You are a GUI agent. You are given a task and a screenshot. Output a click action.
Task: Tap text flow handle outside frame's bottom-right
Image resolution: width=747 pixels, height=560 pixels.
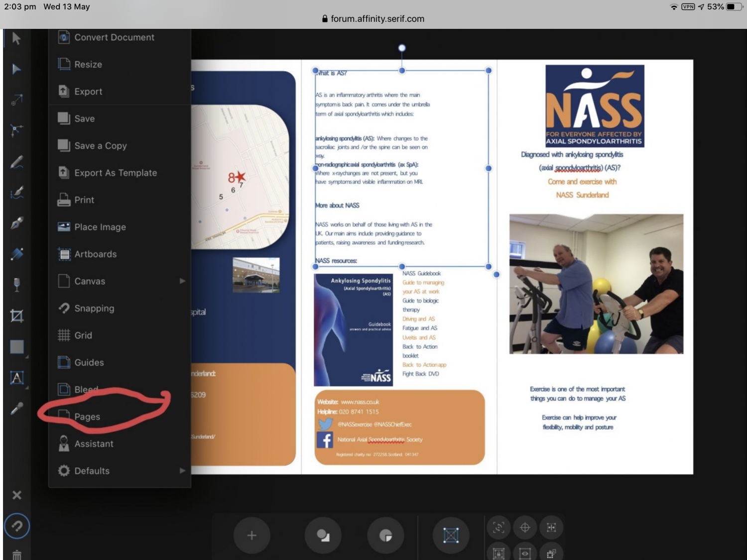click(x=496, y=274)
